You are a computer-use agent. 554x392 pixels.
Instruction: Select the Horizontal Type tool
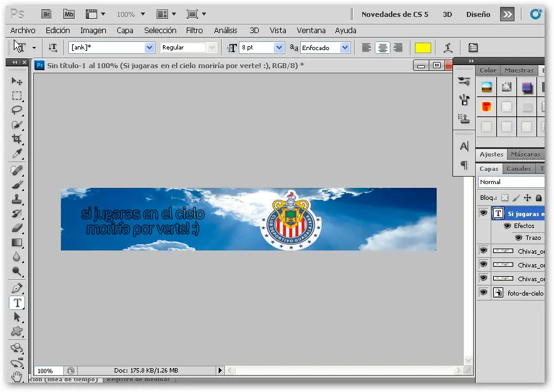(16, 302)
